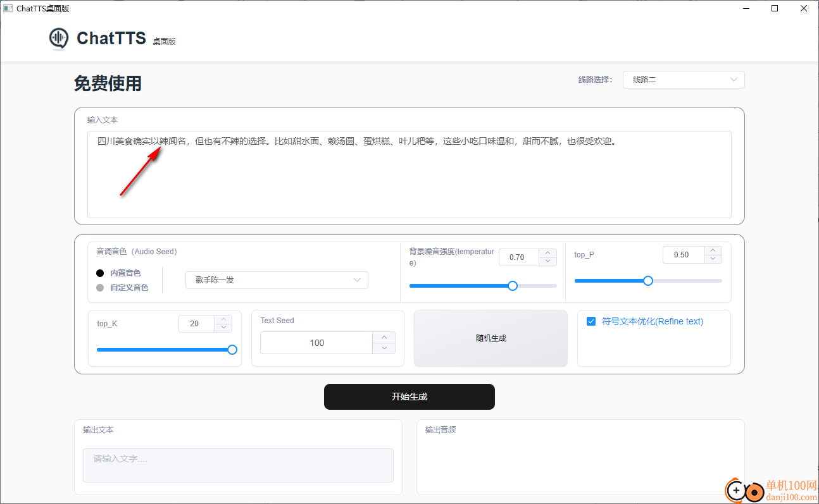This screenshot has height=504, width=819.
Task: Click the app icon in title bar
Action: pyautogui.click(x=8, y=8)
